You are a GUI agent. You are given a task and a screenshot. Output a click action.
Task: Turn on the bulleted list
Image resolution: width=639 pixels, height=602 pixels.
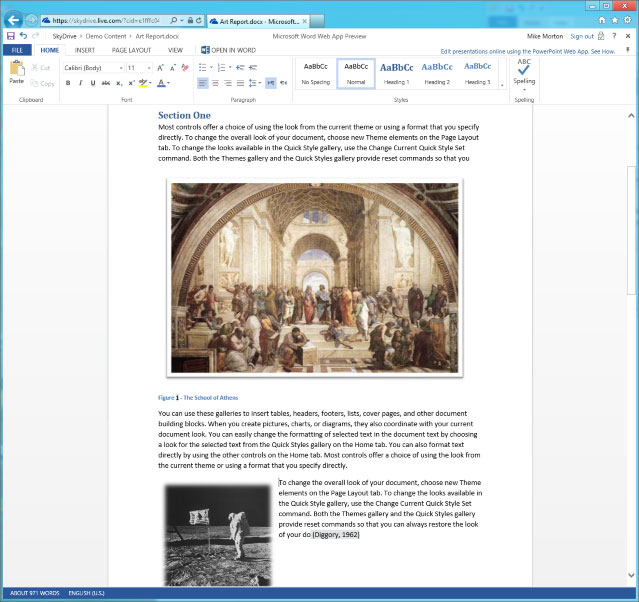tap(202, 67)
